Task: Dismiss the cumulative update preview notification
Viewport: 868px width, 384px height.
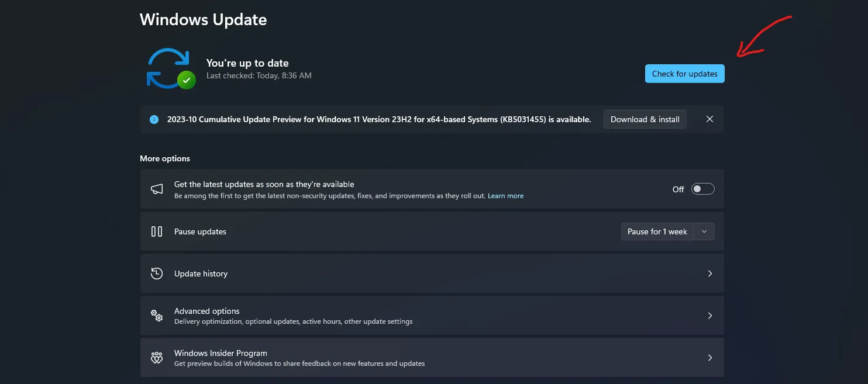Action: 709,119
